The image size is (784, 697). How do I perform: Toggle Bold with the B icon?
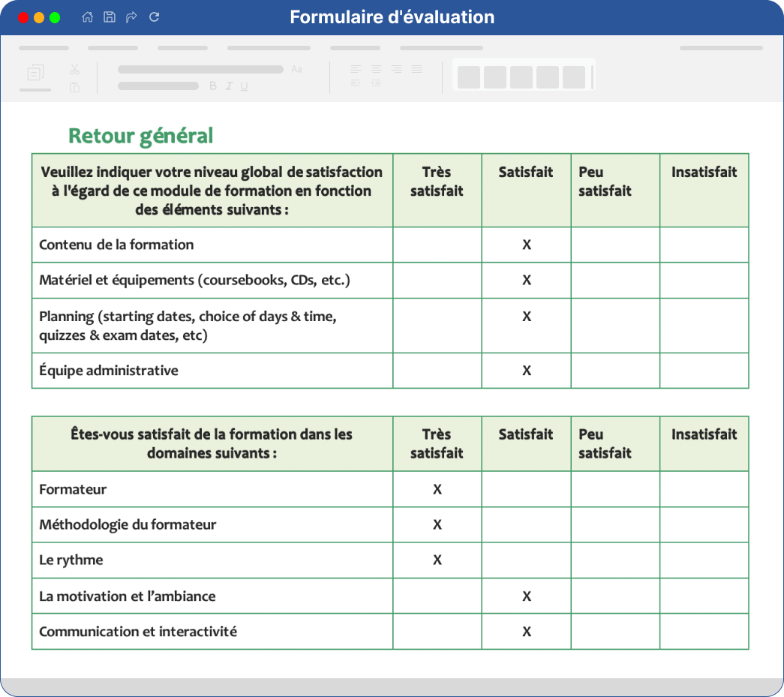(x=213, y=86)
